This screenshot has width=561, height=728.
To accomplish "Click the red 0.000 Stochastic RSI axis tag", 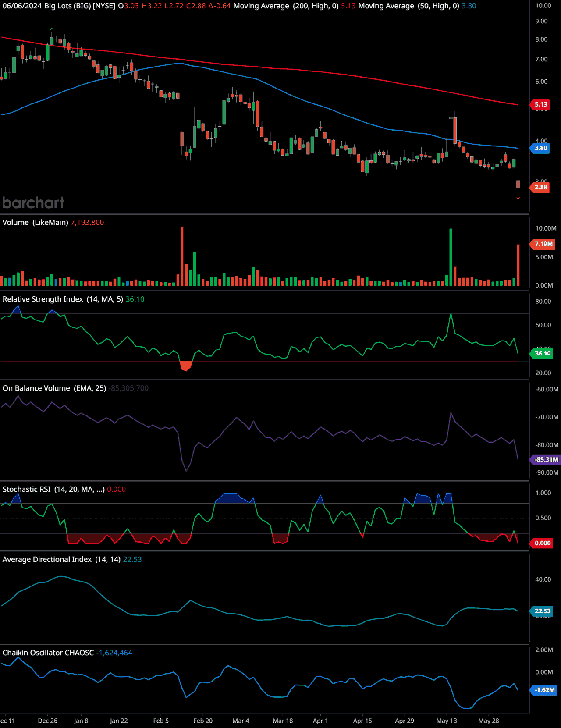I will point(543,543).
